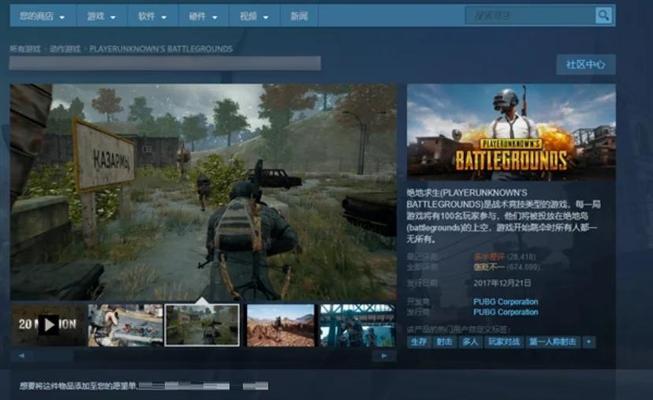Viewport: 653px width, 400px height.
Task: Click the thumbnail strip scrollbar handle
Action: tap(53, 355)
